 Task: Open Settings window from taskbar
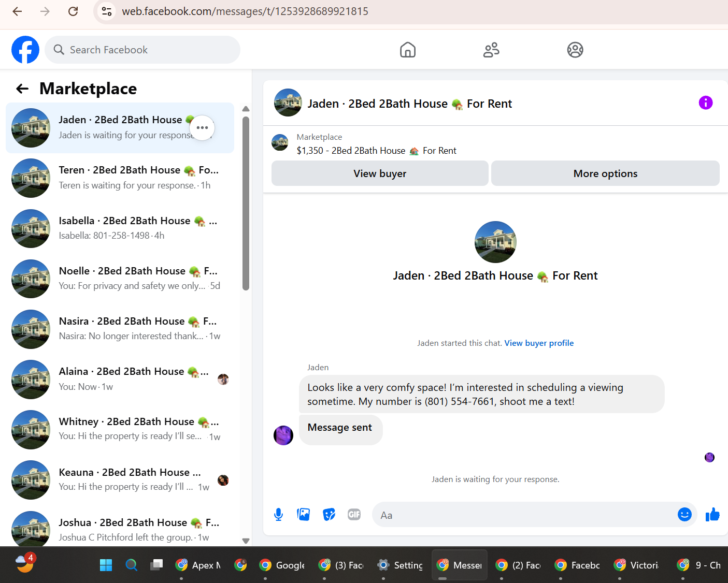click(x=401, y=565)
